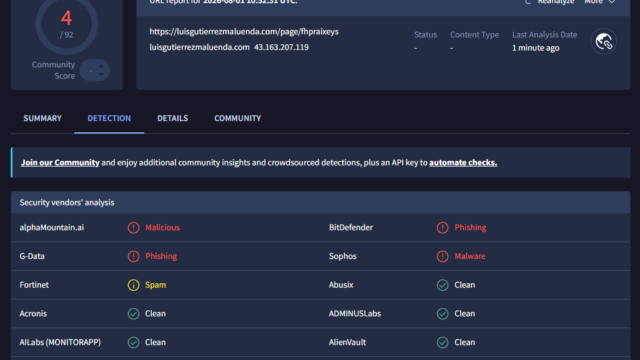Click the BitDefender vendor name
The image size is (640, 360).
pyautogui.click(x=351, y=227)
